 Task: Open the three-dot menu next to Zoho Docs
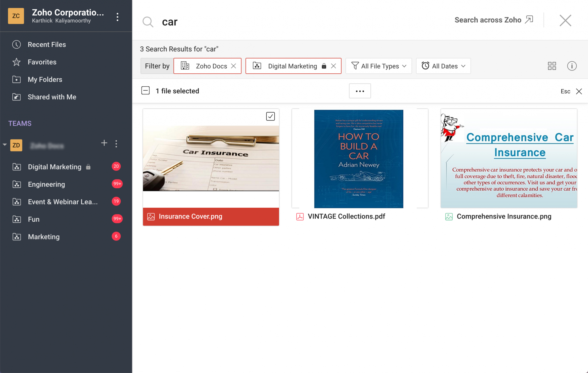click(x=116, y=144)
